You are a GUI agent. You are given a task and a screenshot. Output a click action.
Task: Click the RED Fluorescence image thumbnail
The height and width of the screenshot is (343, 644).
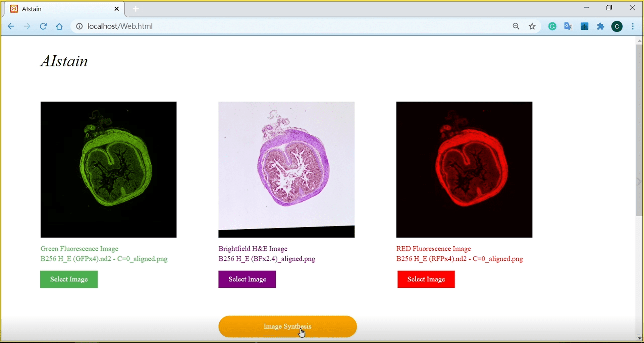coord(464,169)
